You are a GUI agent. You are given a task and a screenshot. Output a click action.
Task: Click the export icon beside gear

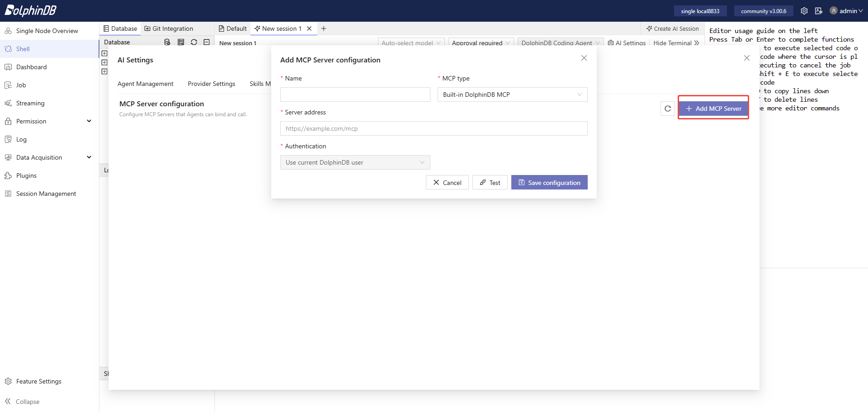[x=819, y=11]
